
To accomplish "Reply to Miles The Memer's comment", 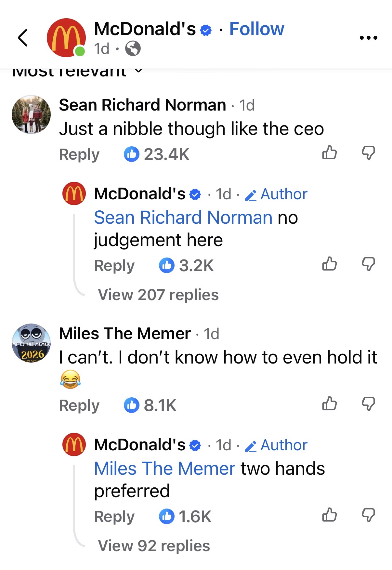I will tap(79, 405).
